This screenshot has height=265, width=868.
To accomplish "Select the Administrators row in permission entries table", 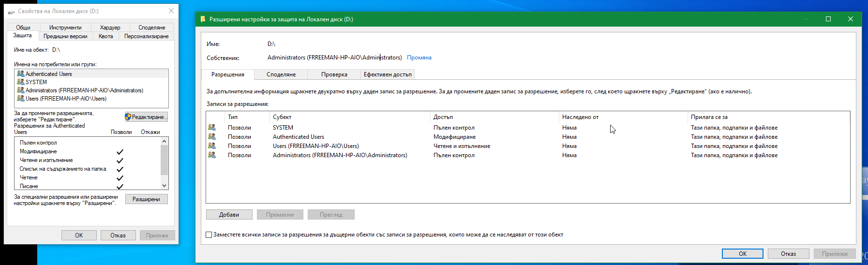I will (528, 155).
